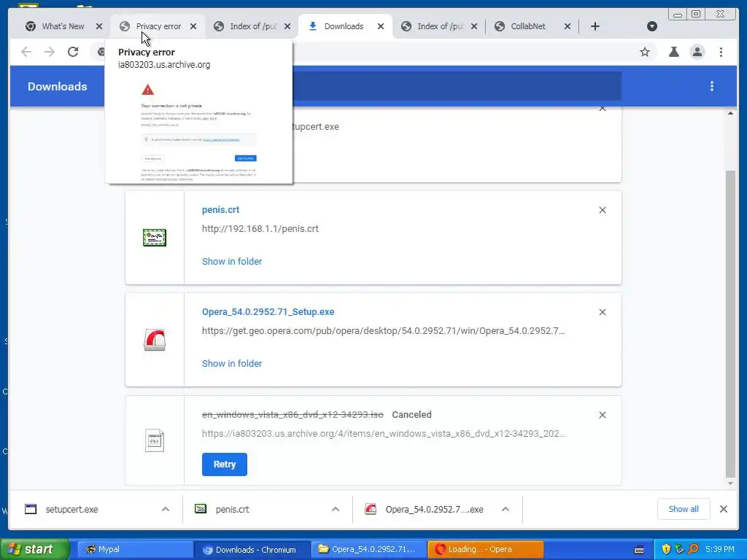
Task: Close the second Index of /pub tab
Action: [474, 26]
